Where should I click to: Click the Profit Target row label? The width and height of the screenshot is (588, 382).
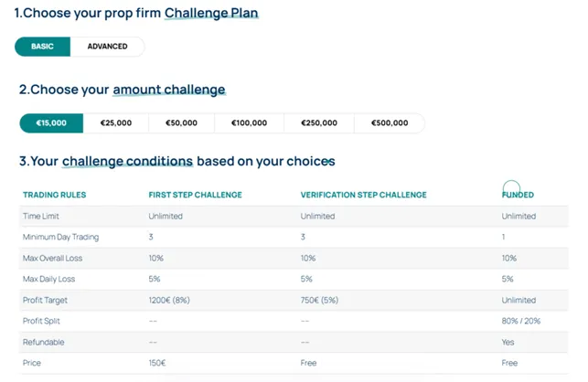(45, 300)
